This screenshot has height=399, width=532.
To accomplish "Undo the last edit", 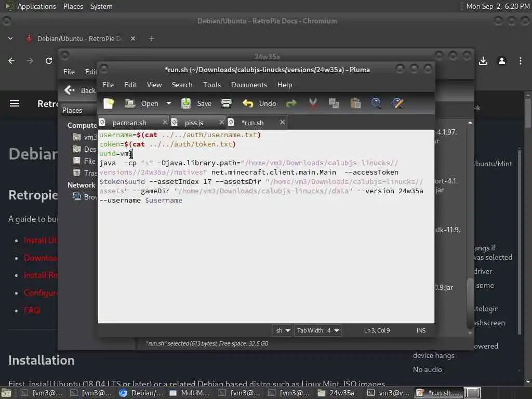I will click(260, 103).
